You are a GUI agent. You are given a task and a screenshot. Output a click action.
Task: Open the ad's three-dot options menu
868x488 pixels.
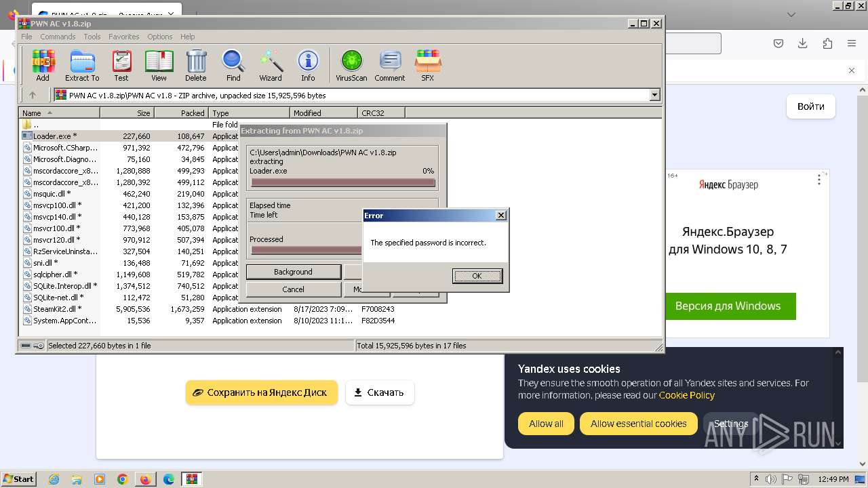point(819,180)
